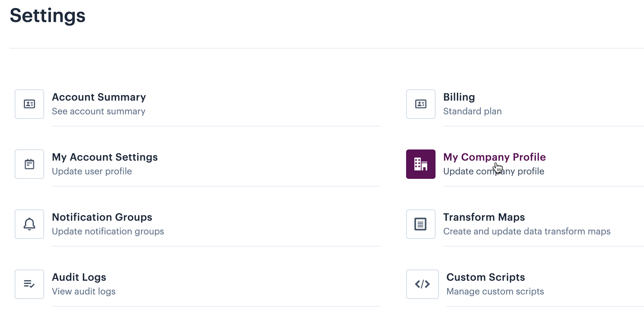View Audit Logs title link
The width and height of the screenshot is (644, 313).
(79, 277)
